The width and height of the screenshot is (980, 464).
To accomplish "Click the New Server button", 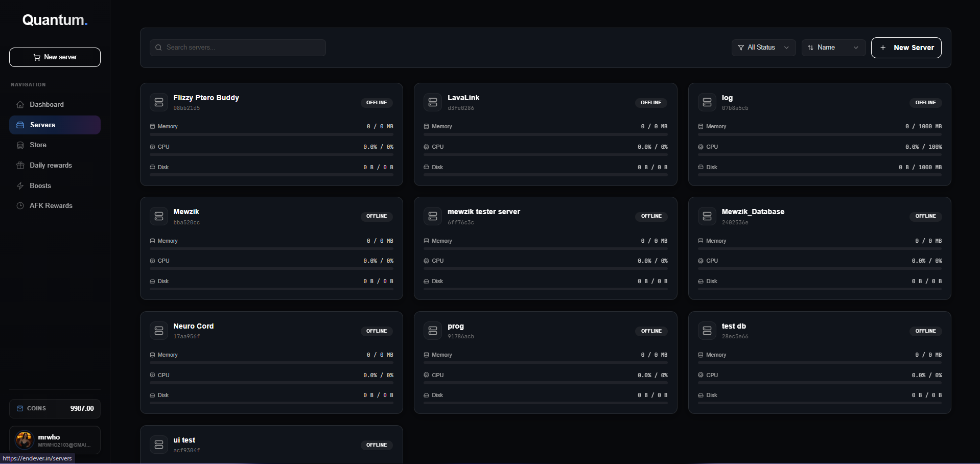I will 906,48.
